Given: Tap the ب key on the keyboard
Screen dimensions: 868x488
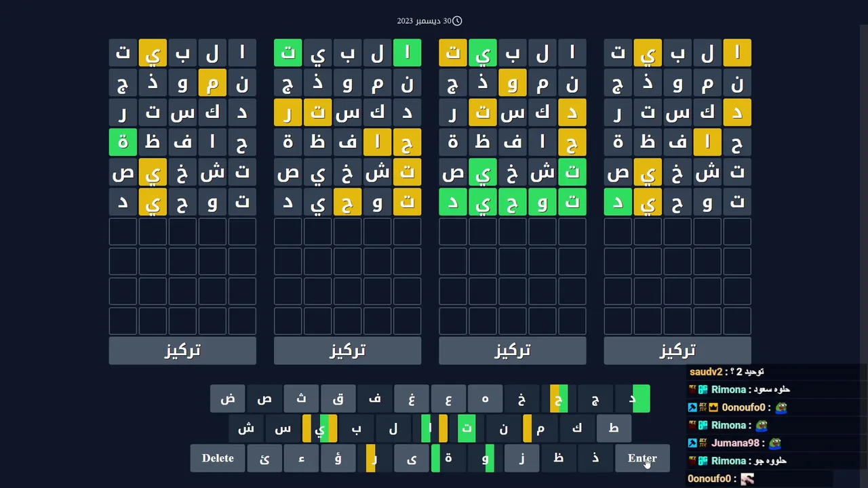Looking at the screenshot, I should click(356, 428).
